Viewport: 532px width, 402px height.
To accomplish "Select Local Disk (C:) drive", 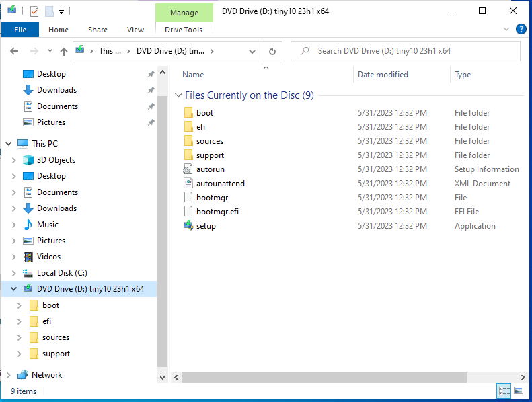I will 62,273.
